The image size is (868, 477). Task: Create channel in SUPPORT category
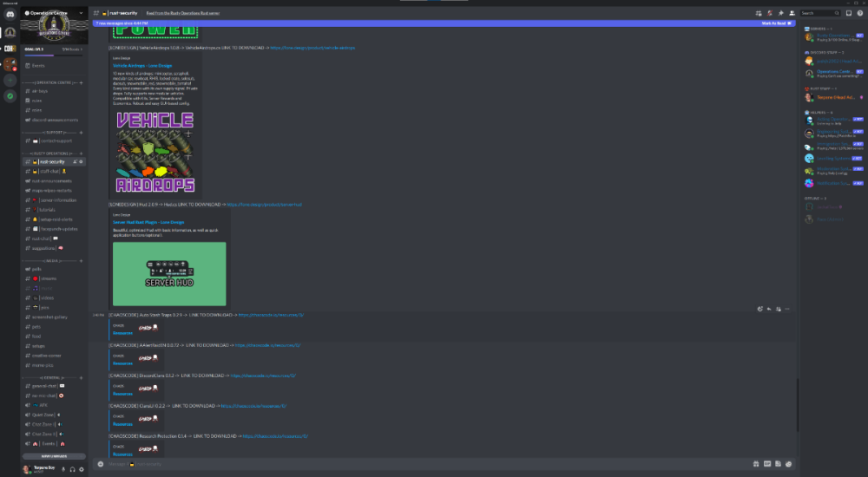[82, 133]
